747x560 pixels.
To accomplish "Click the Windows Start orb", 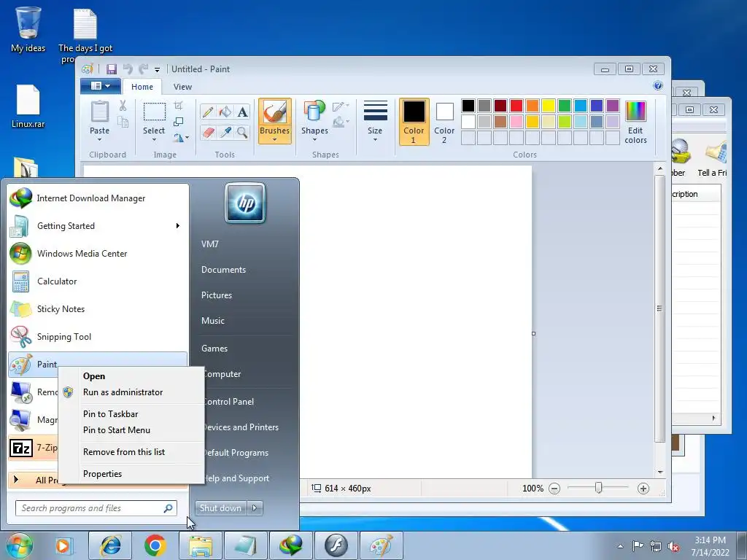I will point(20,545).
